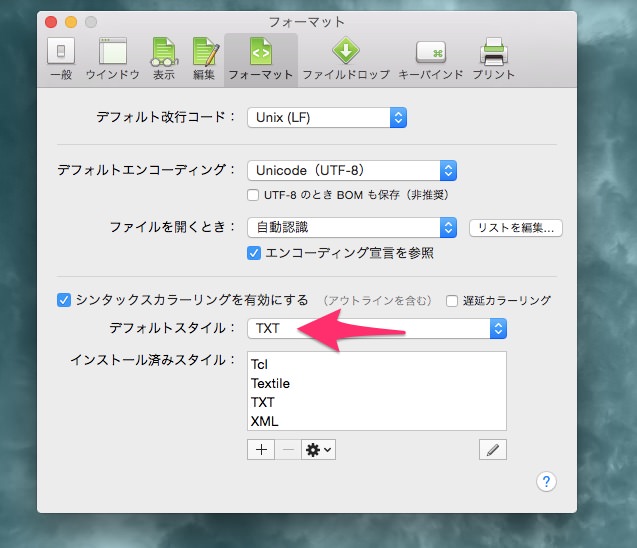Select Textile in installed styles list
This screenshot has width=637, height=548.
coord(377,383)
